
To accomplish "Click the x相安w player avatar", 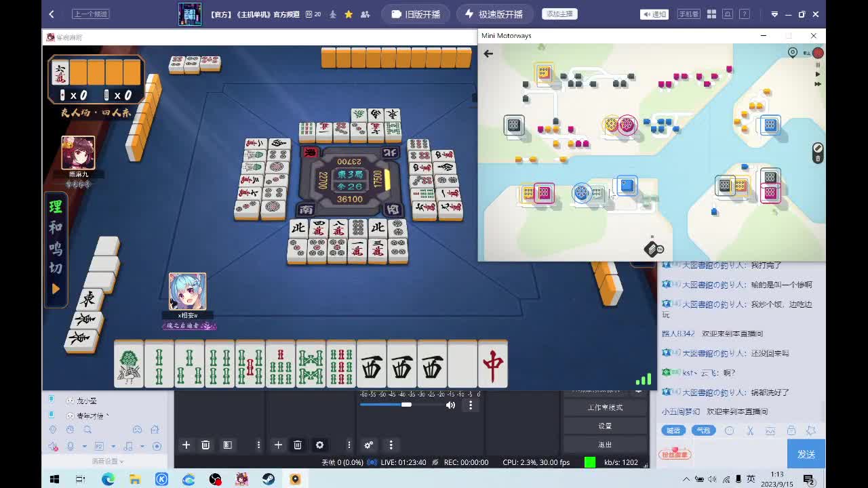I will [x=187, y=291].
